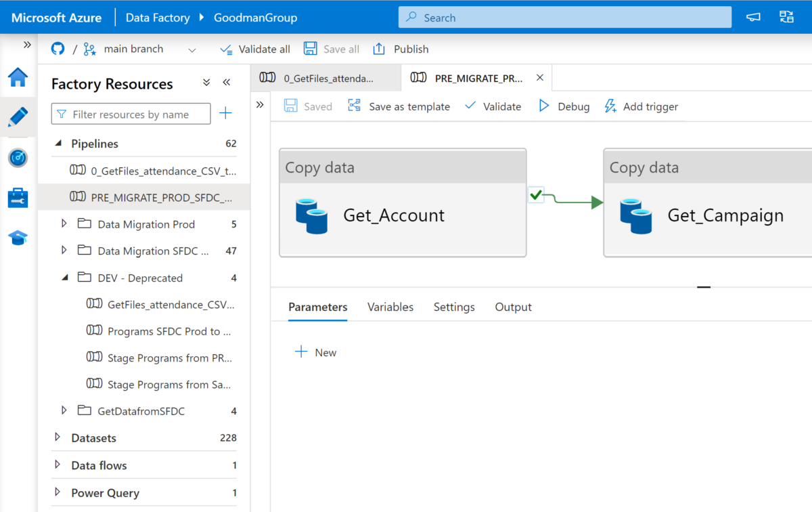Collapse the DEV - Deprecated folder
The height and width of the screenshot is (512, 812).
tap(64, 278)
